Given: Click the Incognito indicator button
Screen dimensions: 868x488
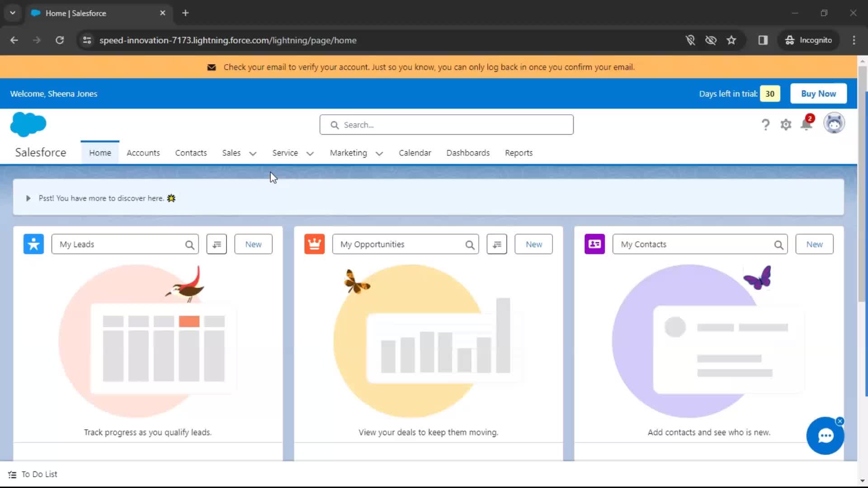Looking at the screenshot, I should coord(809,40).
